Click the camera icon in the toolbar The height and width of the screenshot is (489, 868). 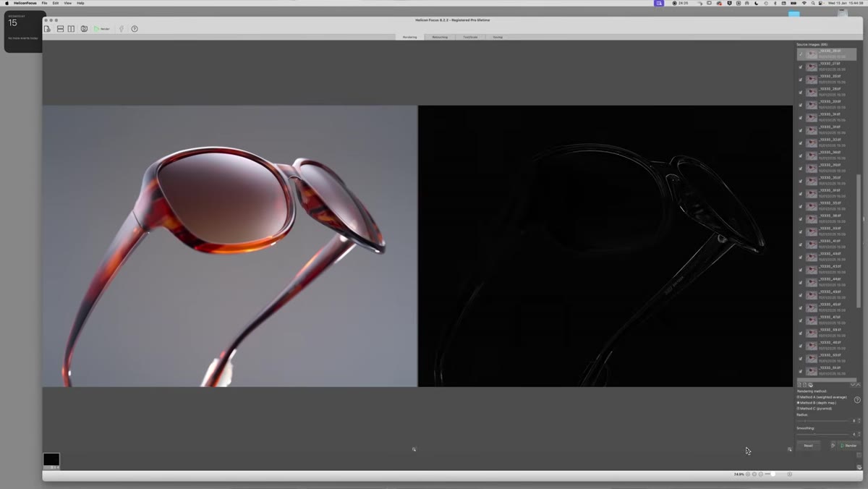click(x=84, y=29)
